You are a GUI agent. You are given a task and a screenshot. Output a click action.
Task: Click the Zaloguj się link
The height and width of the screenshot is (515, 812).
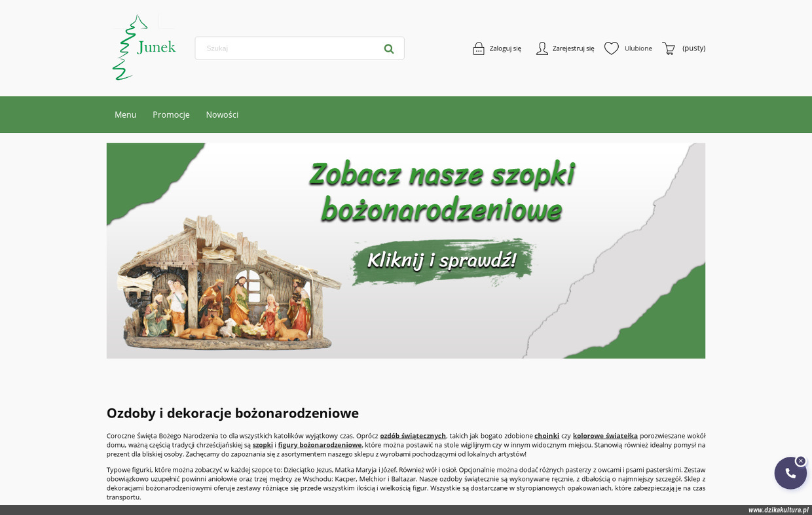click(506, 48)
